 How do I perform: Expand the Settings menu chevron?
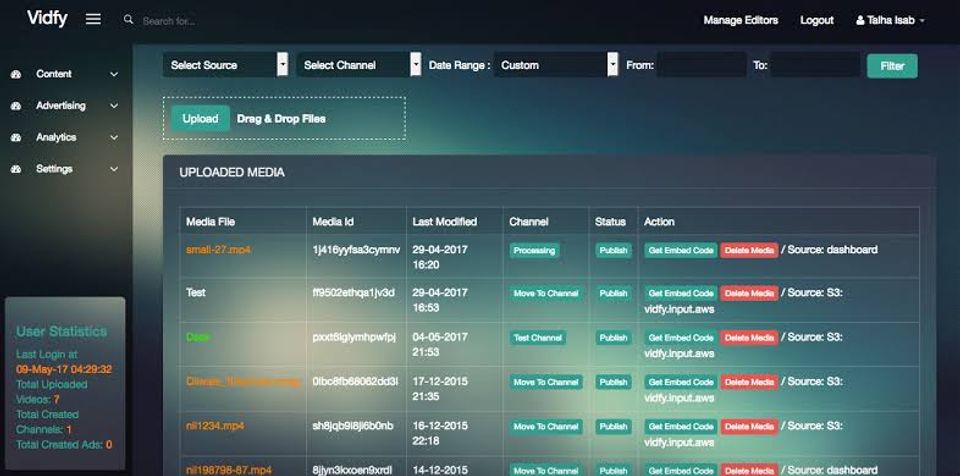(114, 169)
